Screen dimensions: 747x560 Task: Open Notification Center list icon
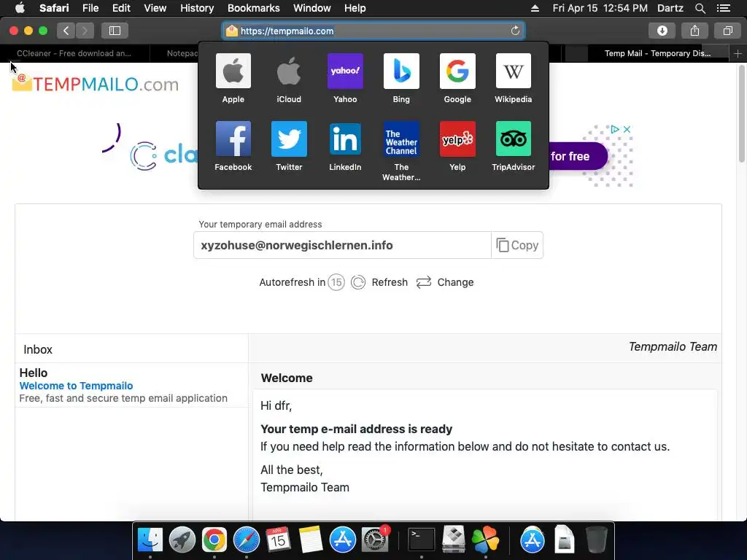coord(723,8)
